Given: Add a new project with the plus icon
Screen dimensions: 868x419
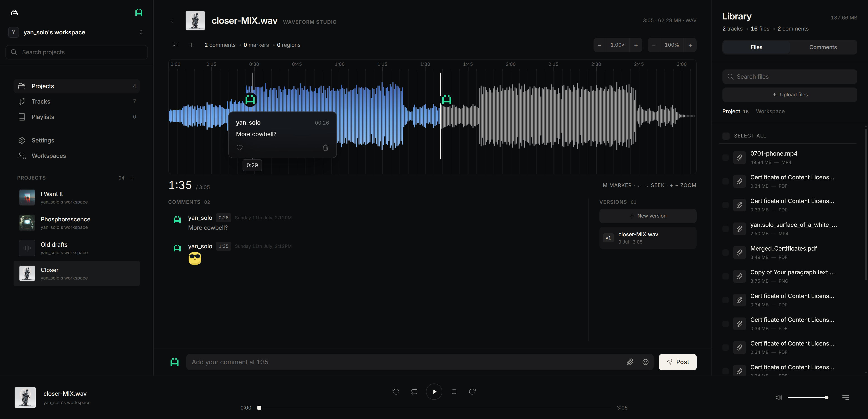Looking at the screenshot, I should [132, 178].
